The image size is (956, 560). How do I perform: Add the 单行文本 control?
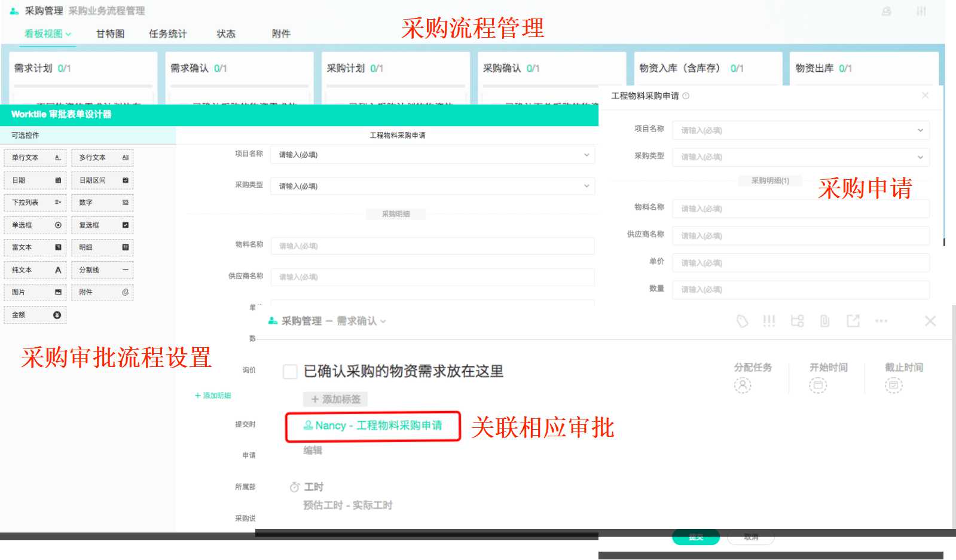point(35,158)
